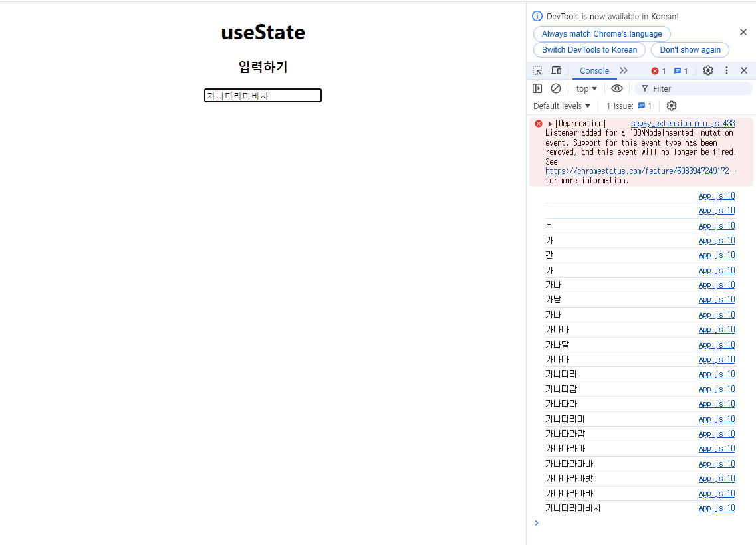Switch to the Console tab
The image size is (756, 545).
tap(594, 70)
